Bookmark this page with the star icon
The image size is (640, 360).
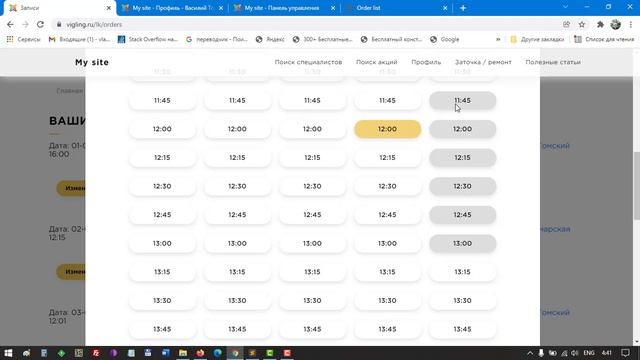[582, 24]
